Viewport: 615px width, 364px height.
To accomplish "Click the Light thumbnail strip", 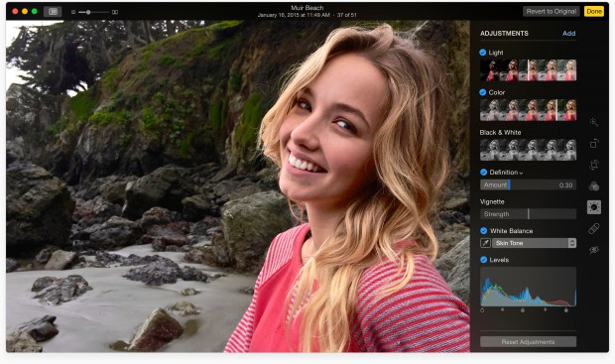I will click(x=528, y=70).
